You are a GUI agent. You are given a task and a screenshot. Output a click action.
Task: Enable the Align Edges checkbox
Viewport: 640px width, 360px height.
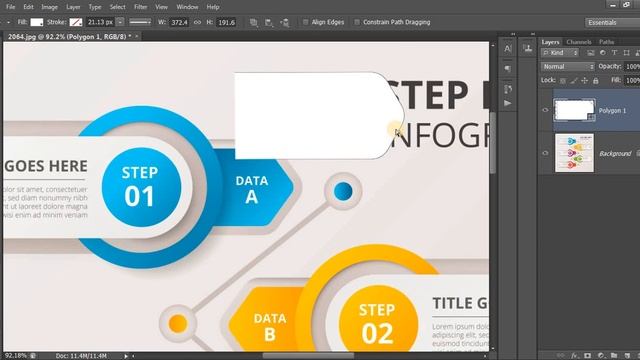click(305, 22)
